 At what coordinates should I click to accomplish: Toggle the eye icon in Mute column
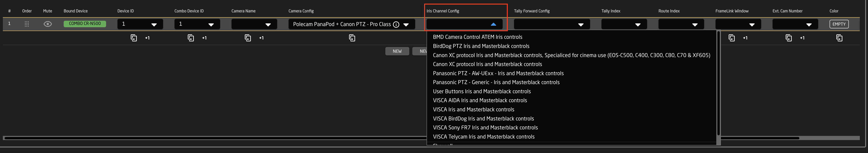48,24
